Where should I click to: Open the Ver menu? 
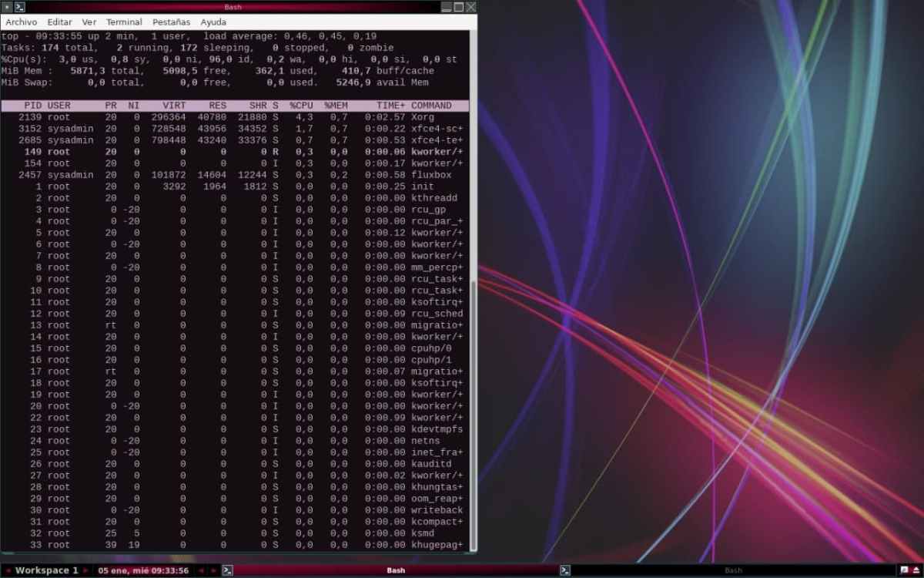(x=89, y=22)
